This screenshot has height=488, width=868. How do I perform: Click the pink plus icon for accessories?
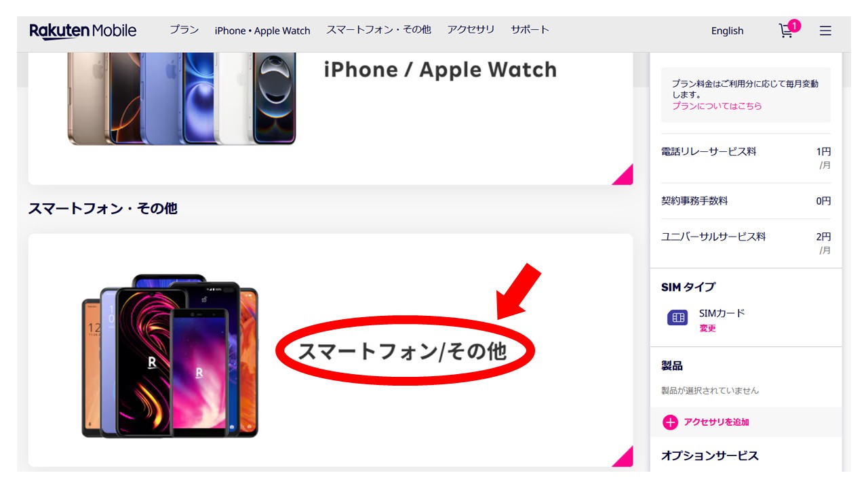[670, 422]
